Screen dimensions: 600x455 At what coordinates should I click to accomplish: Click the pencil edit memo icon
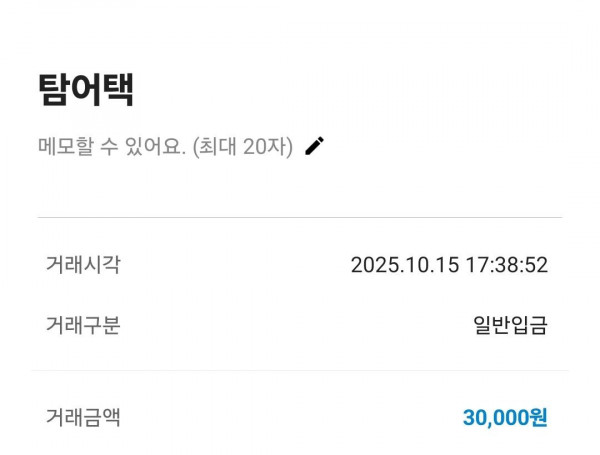315,146
